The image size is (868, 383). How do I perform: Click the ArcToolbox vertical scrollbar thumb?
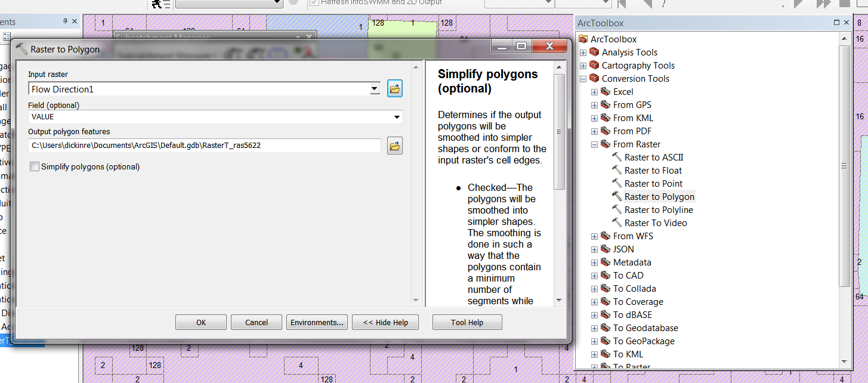click(844, 166)
